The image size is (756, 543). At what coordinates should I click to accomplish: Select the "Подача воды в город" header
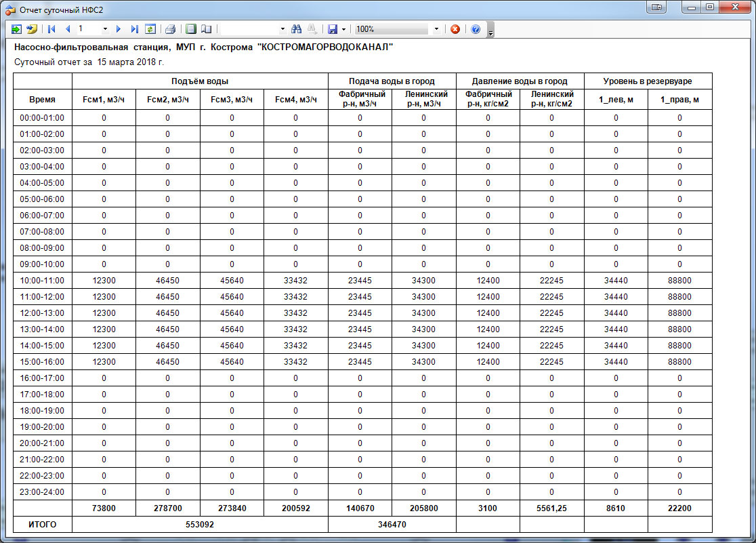[x=392, y=81]
